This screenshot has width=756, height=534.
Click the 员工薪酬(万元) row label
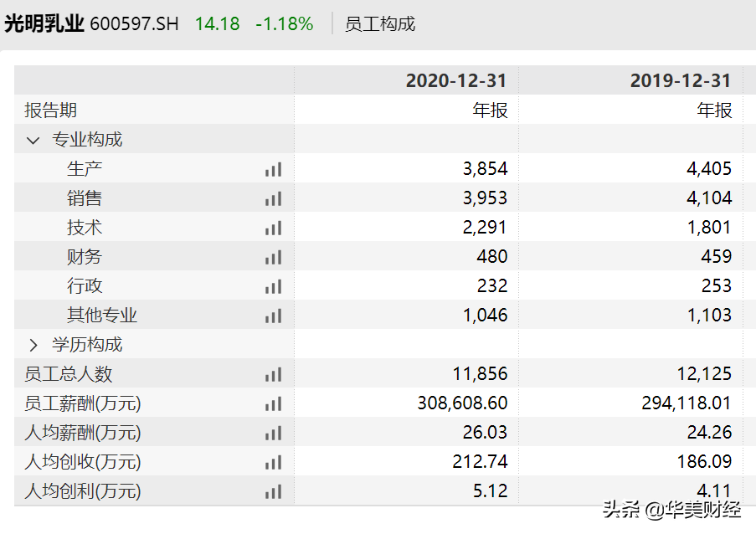click(82, 403)
